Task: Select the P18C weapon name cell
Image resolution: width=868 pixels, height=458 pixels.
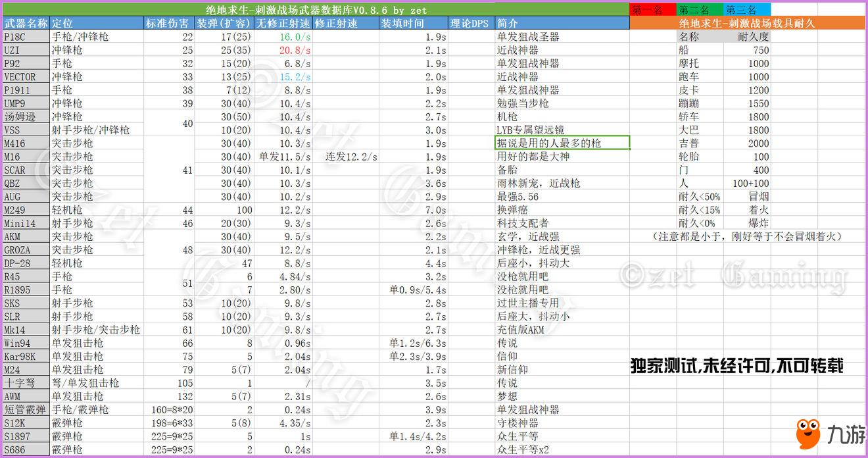Action: pyautogui.click(x=26, y=37)
